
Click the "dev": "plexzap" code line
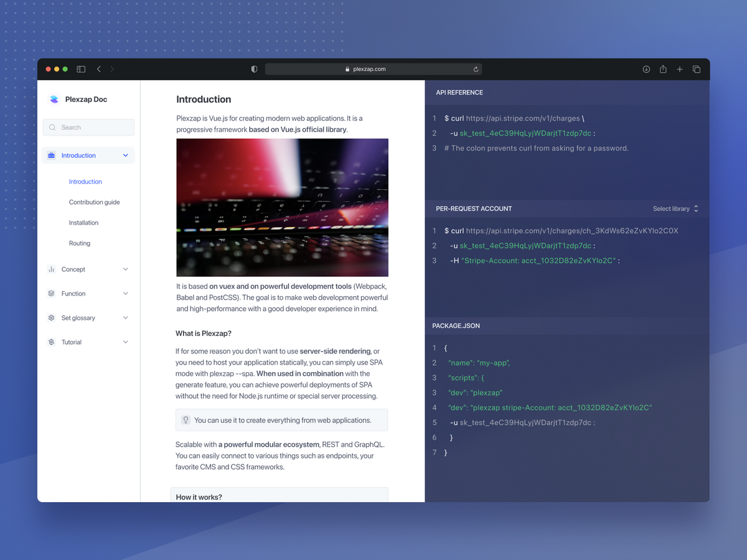click(x=475, y=393)
